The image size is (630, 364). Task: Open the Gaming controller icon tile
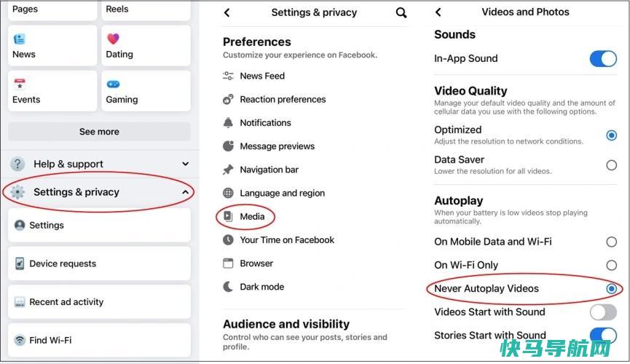(x=146, y=91)
